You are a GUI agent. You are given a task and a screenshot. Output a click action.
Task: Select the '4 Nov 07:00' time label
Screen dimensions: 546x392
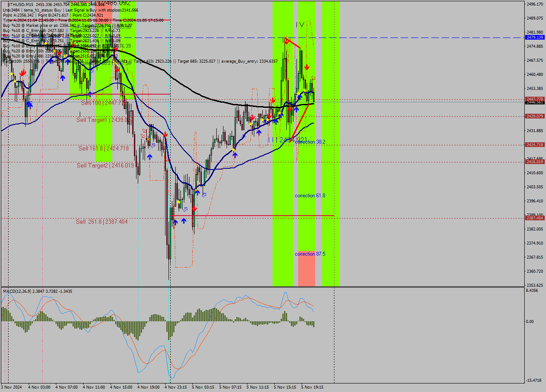(x=67, y=387)
